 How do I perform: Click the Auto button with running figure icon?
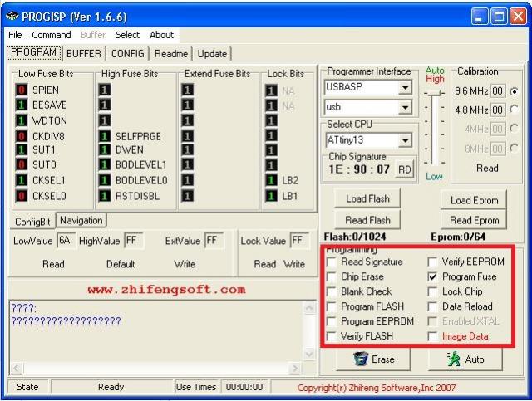click(x=465, y=359)
